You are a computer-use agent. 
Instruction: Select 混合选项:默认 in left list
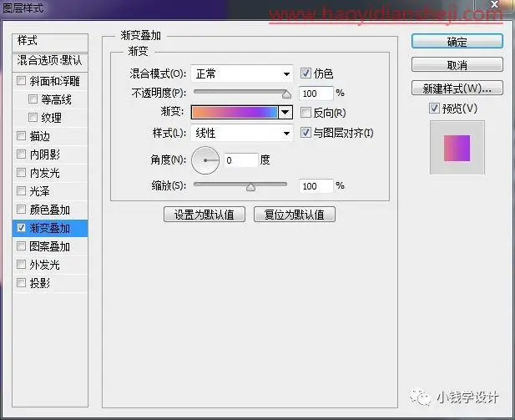tap(50, 61)
